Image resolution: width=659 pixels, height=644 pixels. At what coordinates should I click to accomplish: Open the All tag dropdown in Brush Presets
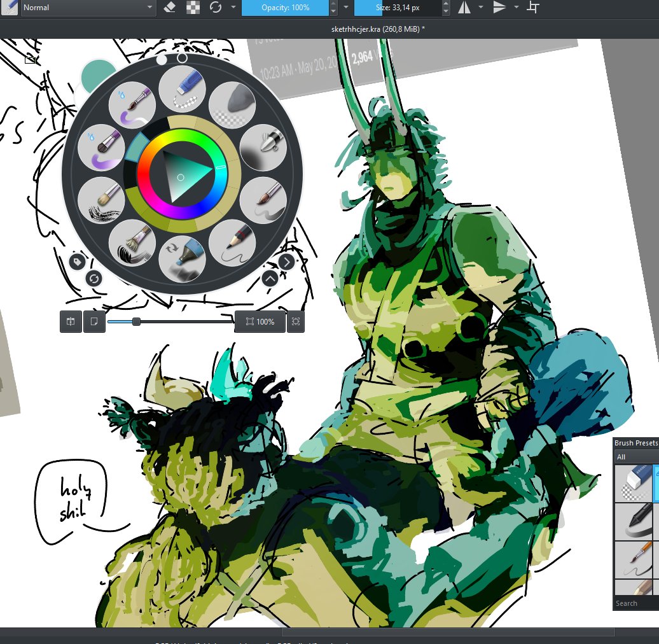coord(636,457)
